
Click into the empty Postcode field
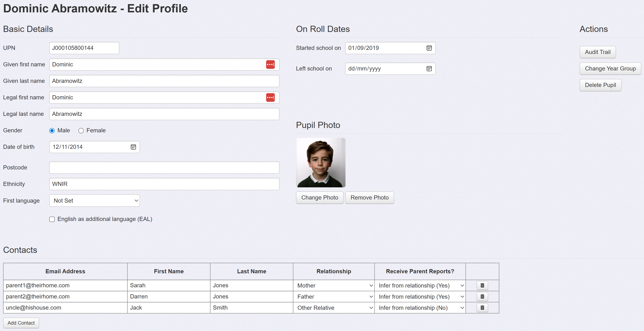click(164, 168)
